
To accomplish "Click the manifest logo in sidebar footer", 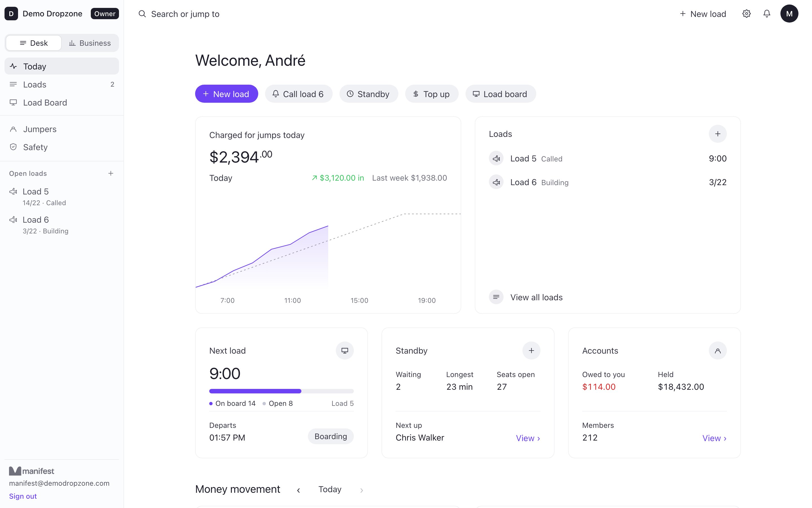I will tap(32, 471).
